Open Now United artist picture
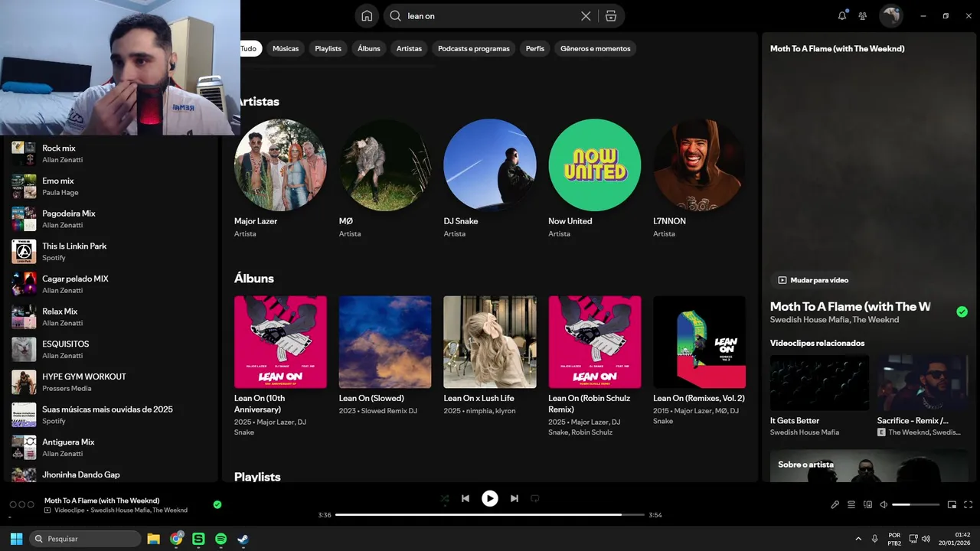 (595, 165)
